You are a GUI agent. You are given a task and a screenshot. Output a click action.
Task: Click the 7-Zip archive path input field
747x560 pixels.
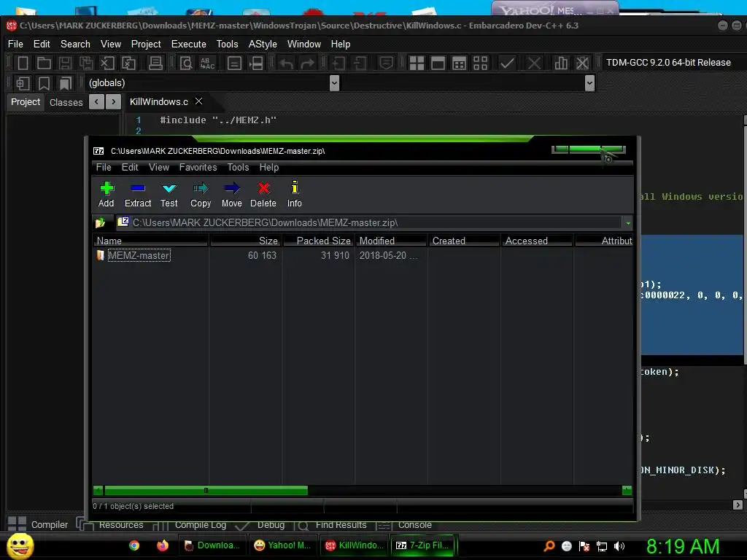[369, 222]
